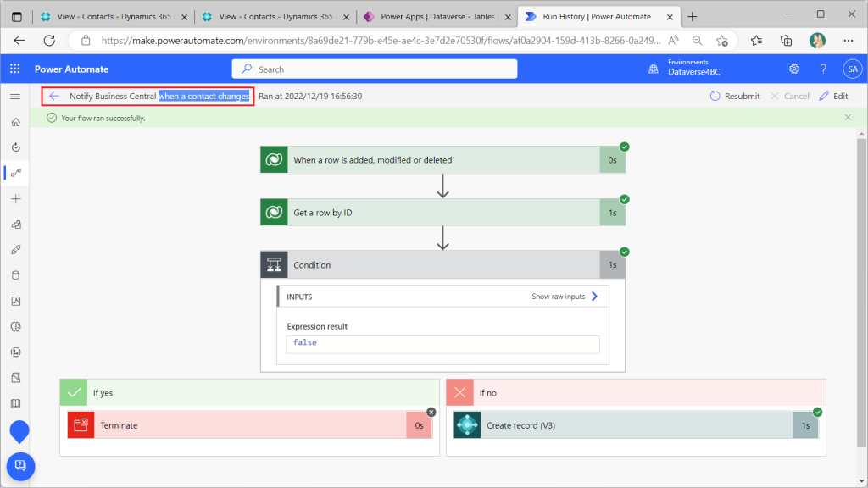Viewport: 868px width, 488px height.
Task: Expand the Terminate action
Action: (250, 425)
